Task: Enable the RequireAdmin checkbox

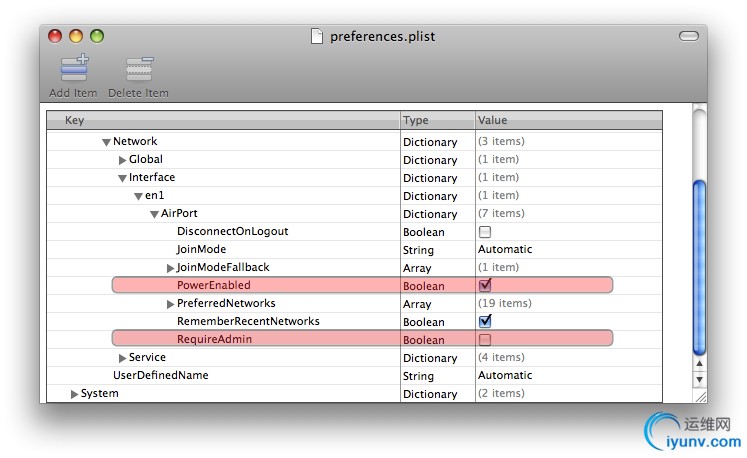Action: coord(485,340)
